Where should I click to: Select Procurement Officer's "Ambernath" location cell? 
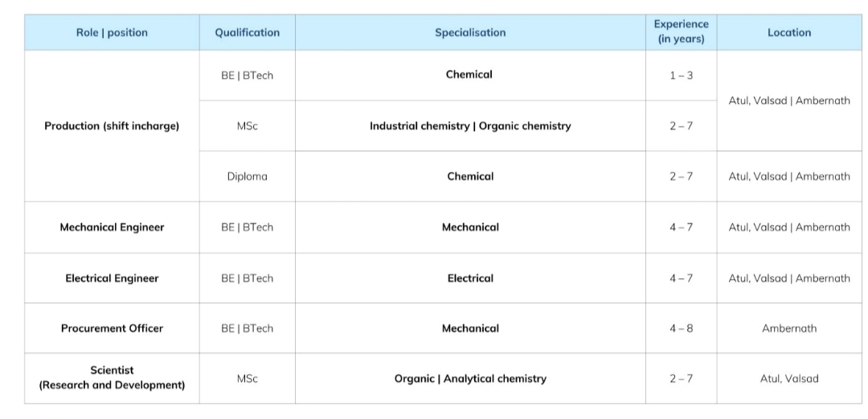tap(789, 328)
